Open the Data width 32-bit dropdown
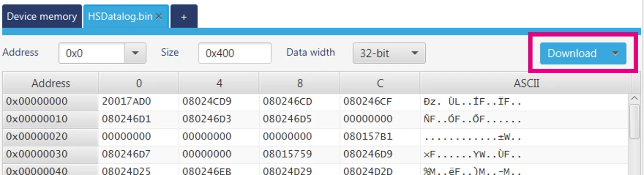Viewport: 644px width, 175px height. click(389, 53)
